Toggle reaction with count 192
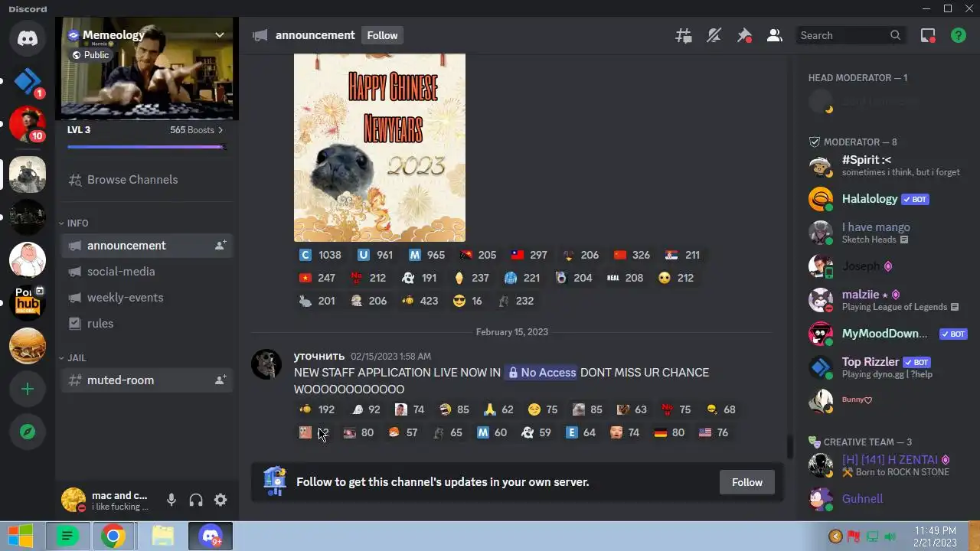The width and height of the screenshot is (980, 551). click(x=318, y=409)
